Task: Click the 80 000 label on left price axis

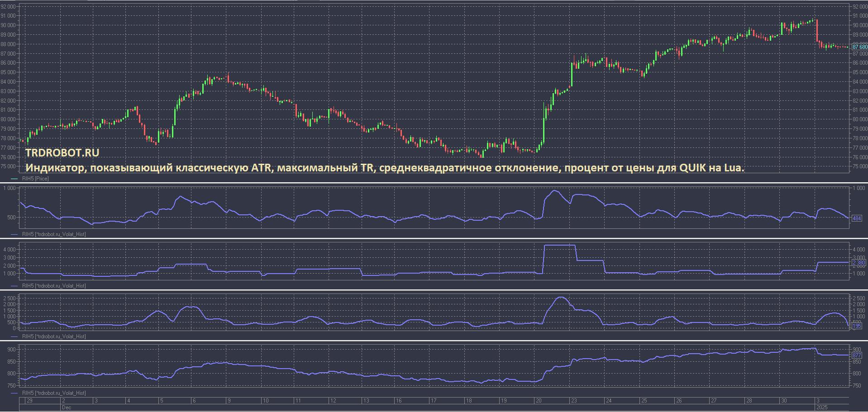Action: coord(10,119)
